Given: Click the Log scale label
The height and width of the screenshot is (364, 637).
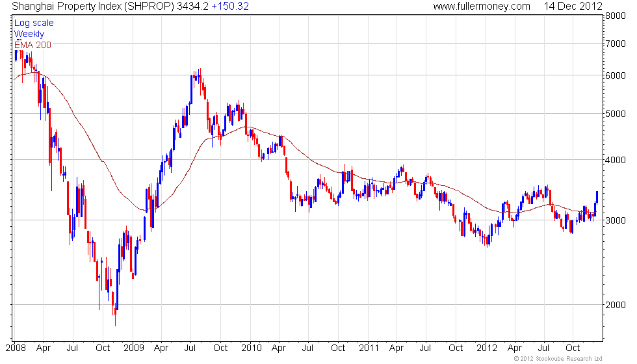Looking at the screenshot, I should point(34,23).
